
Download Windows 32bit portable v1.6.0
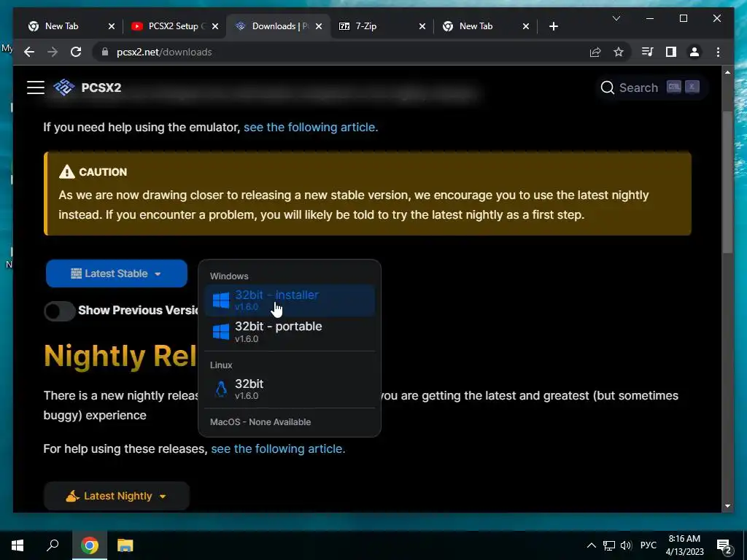coord(290,332)
